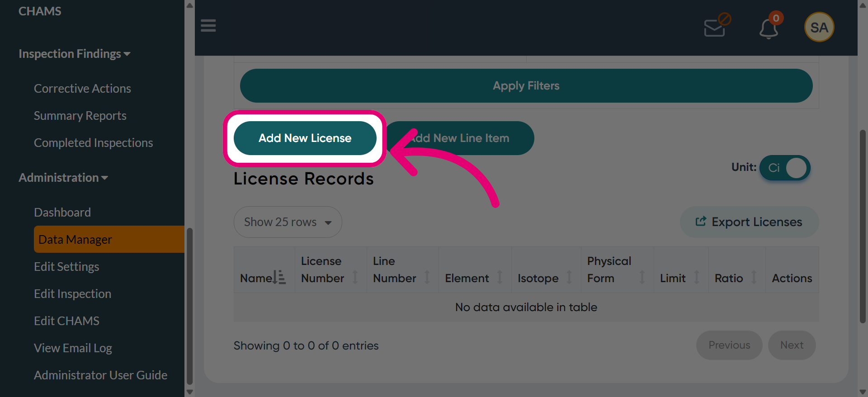Click 'Showing 0 to 0 of 0 entries' text
The image size is (868, 397).
(x=306, y=345)
